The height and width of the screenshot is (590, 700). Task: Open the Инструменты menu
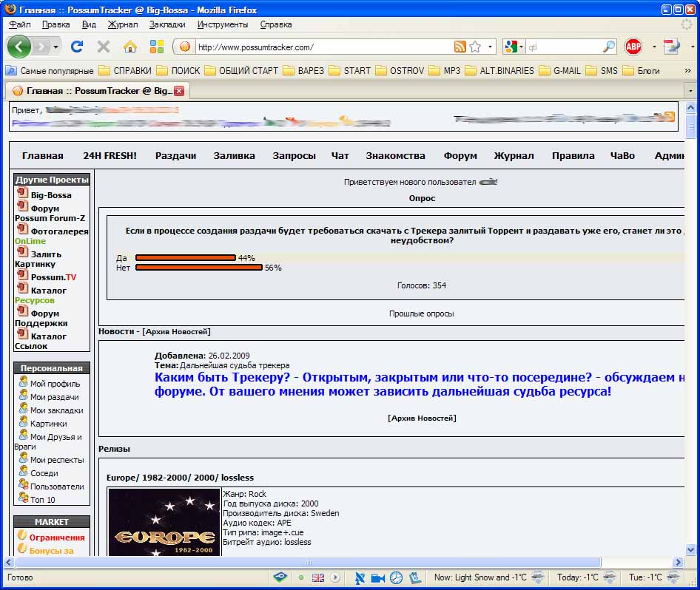pyautogui.click(x=222, y=24)
